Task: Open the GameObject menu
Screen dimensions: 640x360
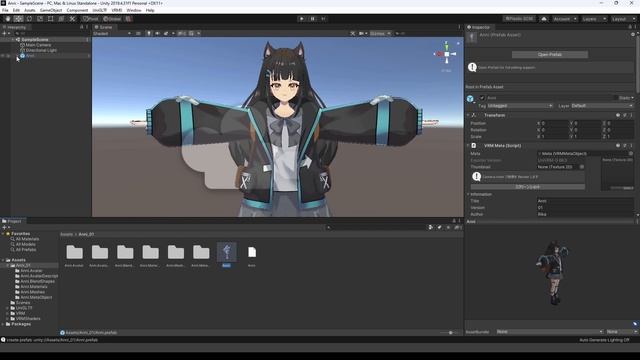Action: click(x=51, y=10)
